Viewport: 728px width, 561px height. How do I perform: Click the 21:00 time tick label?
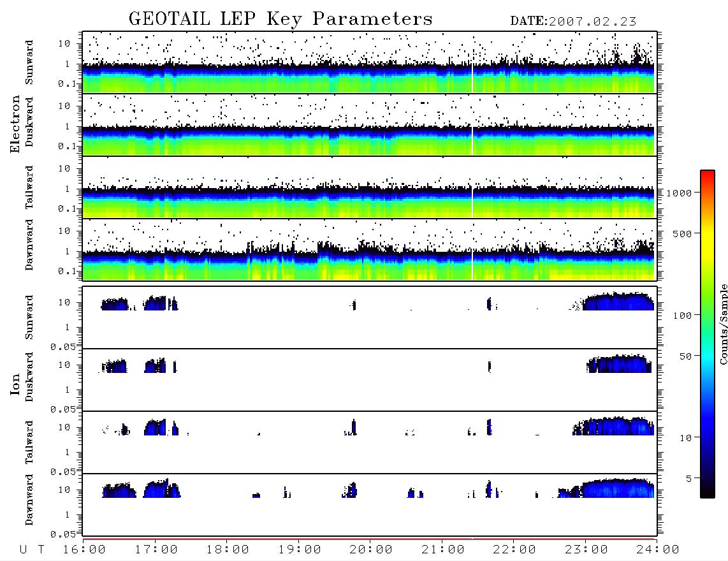tap(443, 550)
